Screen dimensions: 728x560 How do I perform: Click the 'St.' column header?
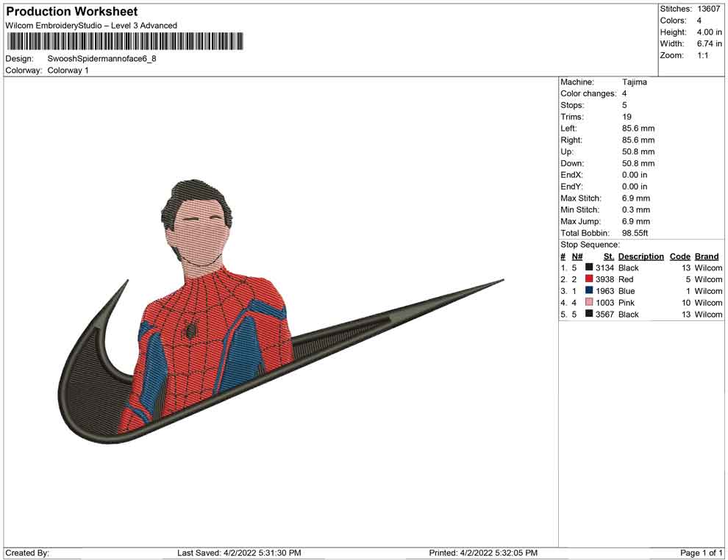(609, 256)
